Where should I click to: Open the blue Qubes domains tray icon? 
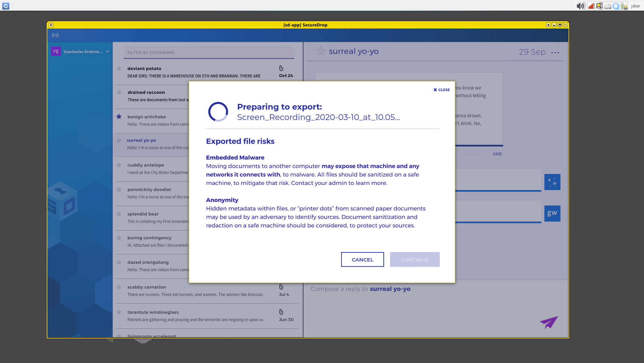click(x=616, y=6)
